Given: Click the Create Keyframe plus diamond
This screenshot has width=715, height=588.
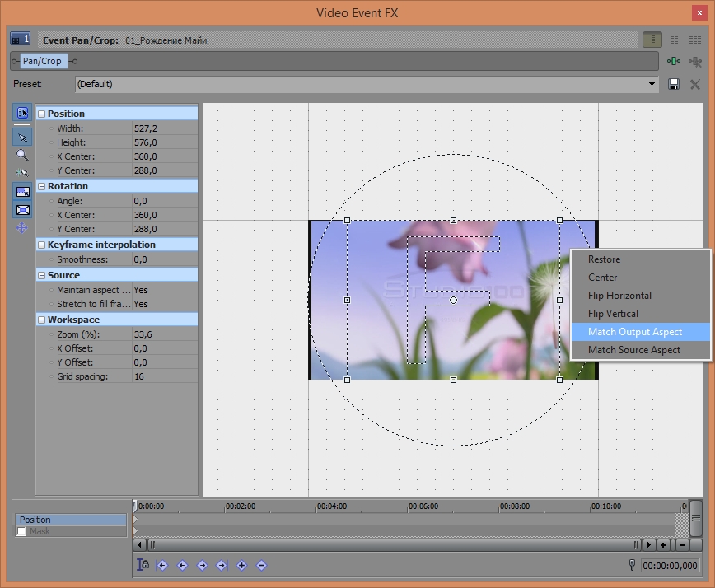Looking at the screenshot, I should click(x=241, y=565).
